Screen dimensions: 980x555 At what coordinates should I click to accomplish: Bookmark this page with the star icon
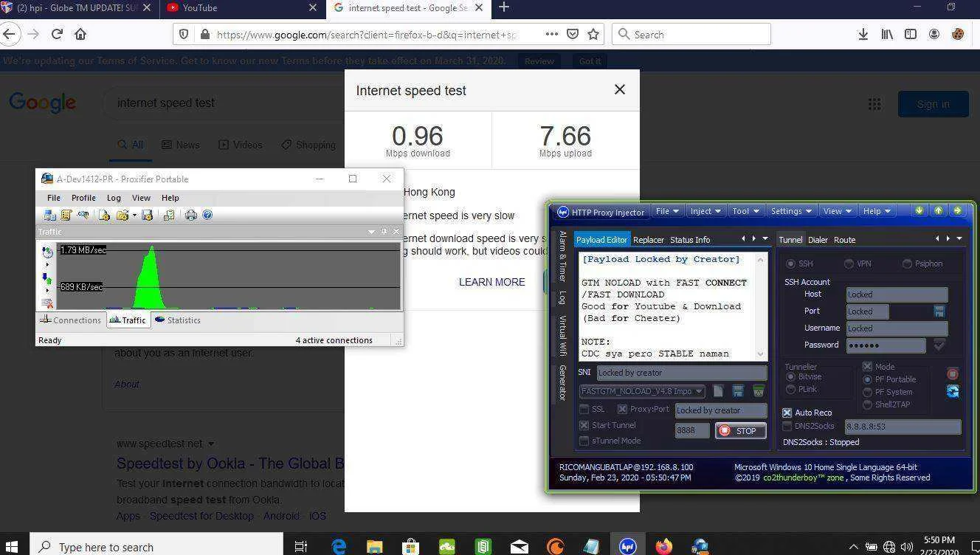[x=593, y=34]
